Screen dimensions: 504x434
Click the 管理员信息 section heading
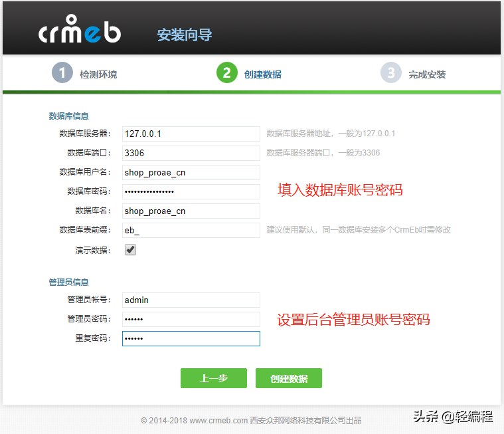pos(68,282)
